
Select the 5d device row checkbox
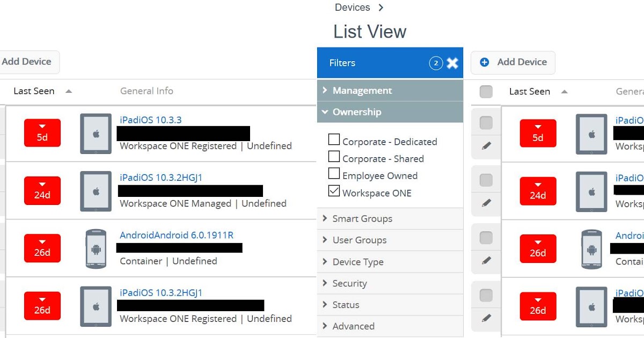(x=486, y=123)
